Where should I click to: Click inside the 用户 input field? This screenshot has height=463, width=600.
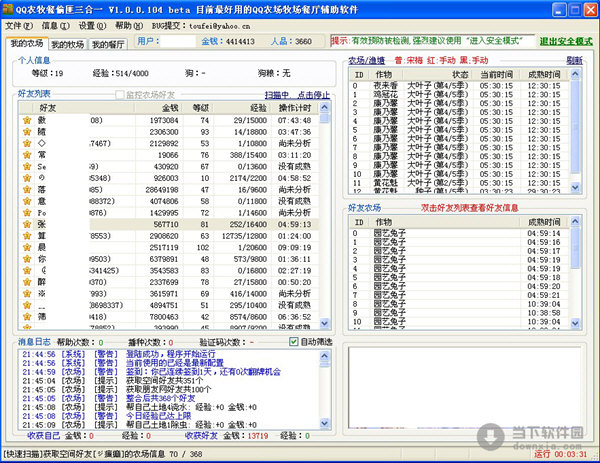[179, 42]
